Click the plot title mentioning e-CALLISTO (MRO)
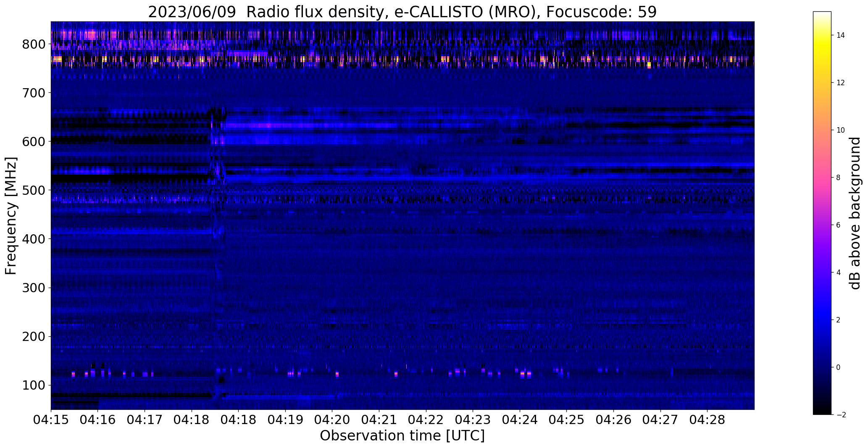 [402, 12]
